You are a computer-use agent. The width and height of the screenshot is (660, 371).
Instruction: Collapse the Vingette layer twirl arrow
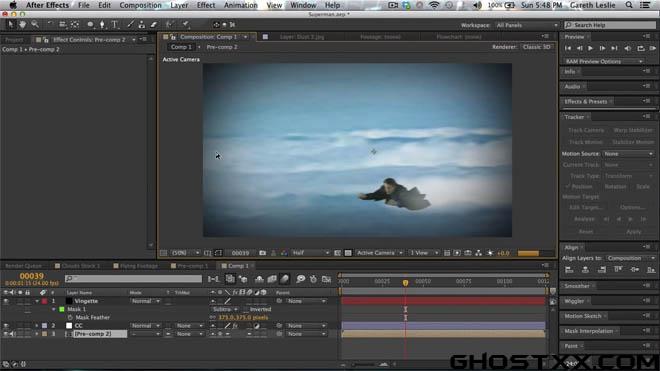coord(37,301)
